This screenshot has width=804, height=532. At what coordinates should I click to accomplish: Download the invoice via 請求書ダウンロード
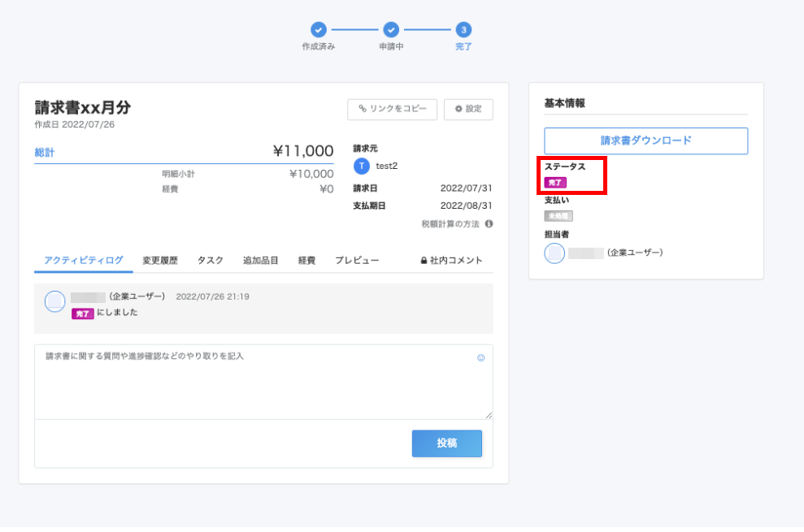646,141
